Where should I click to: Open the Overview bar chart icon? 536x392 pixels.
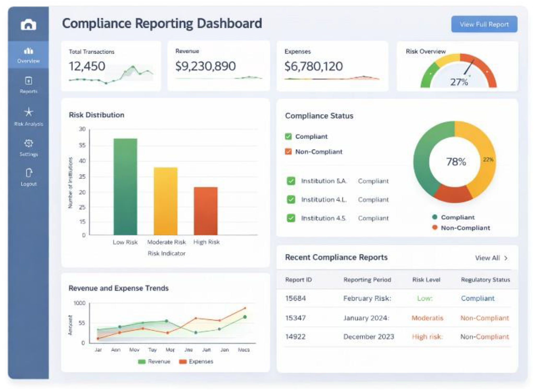pos(28,51)
